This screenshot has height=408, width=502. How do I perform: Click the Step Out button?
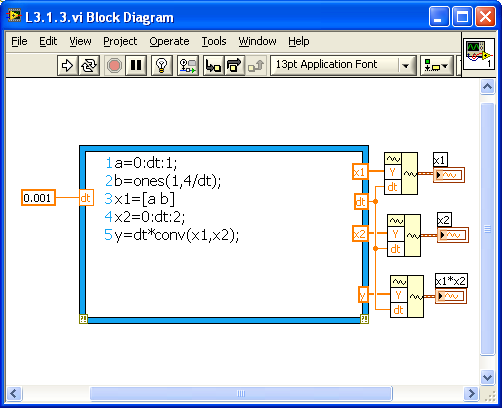[256, 65]
